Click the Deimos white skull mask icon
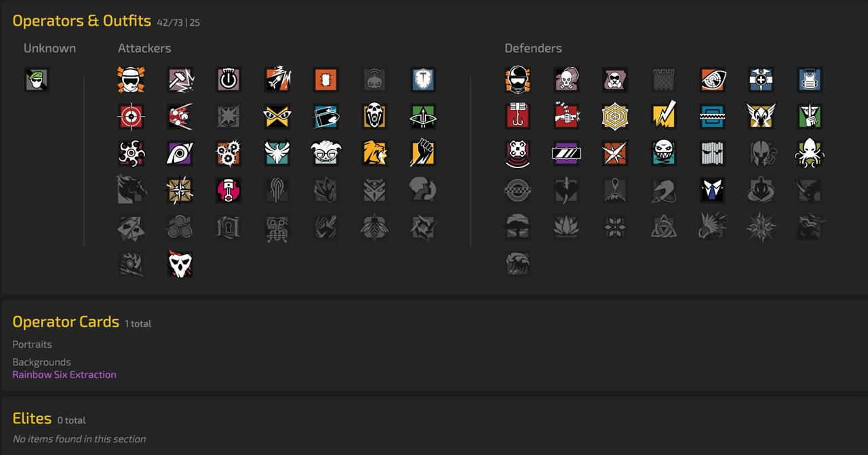Image resolution: width=868 pixels, height=455 pixels. 180,264
